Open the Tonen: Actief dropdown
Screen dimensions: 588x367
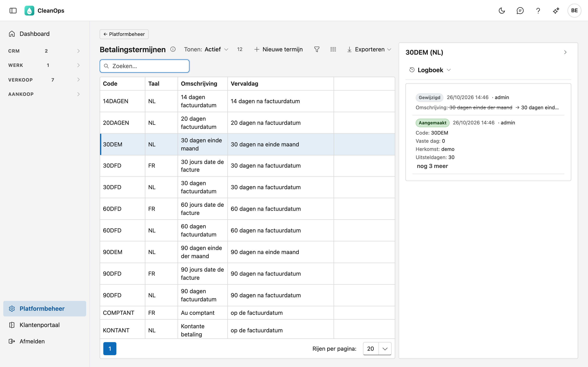click(206, 49)
